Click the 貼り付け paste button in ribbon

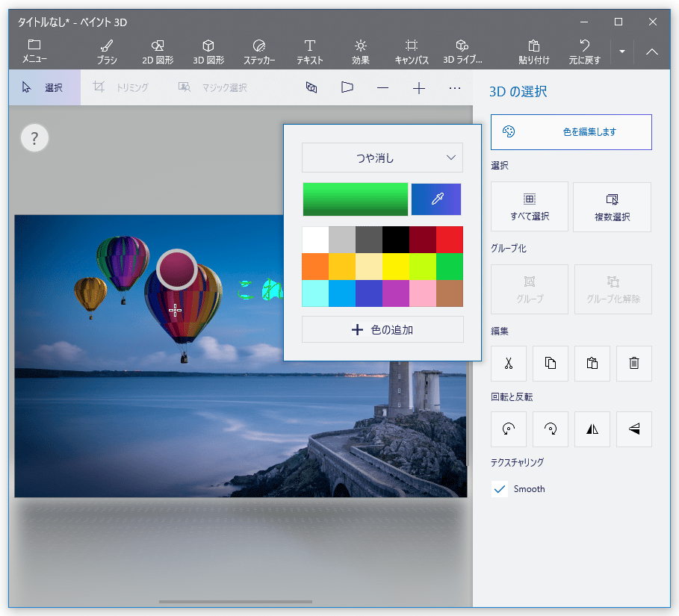coord(534,52)
